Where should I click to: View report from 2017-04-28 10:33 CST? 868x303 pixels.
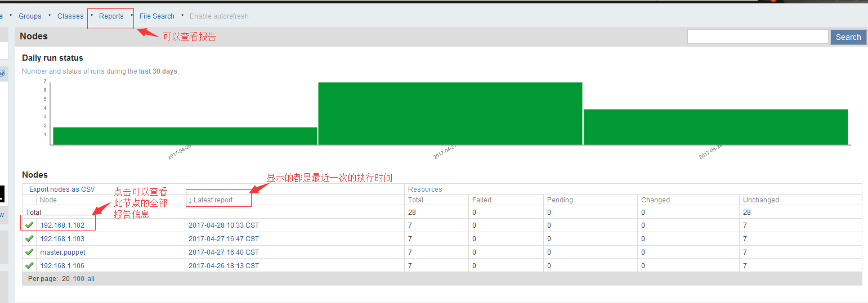point(223,225)
